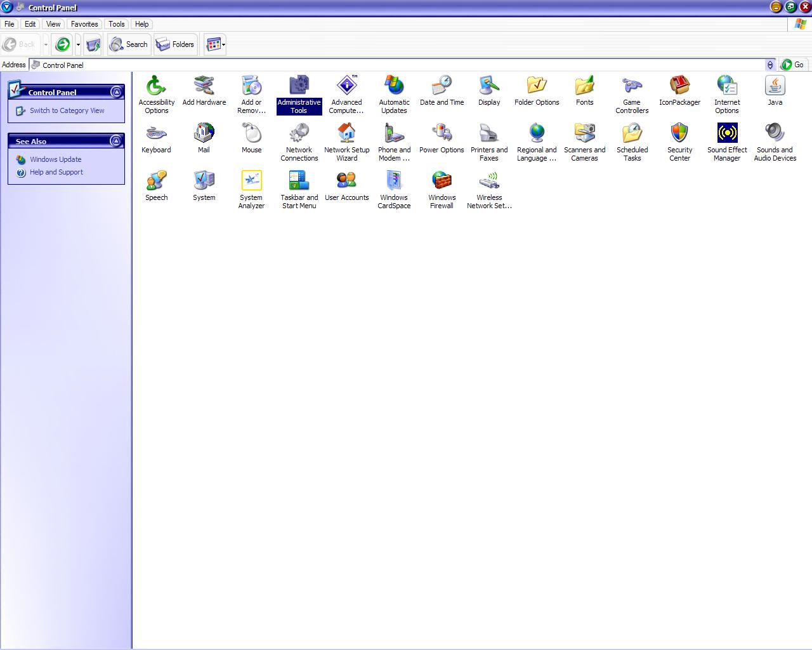The image size is (812, 650).
Task: Toggle the Folders pane button
Action: click(175, 44)
